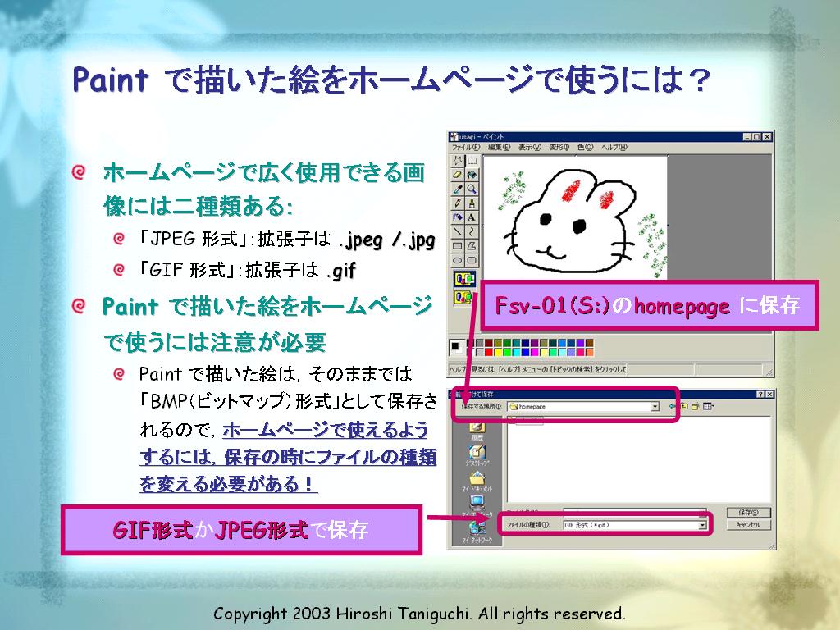Open the ヘルプ(H) menu in Paint
The width and height of the screenshot is (840, 630).
[x=614, y=148]
